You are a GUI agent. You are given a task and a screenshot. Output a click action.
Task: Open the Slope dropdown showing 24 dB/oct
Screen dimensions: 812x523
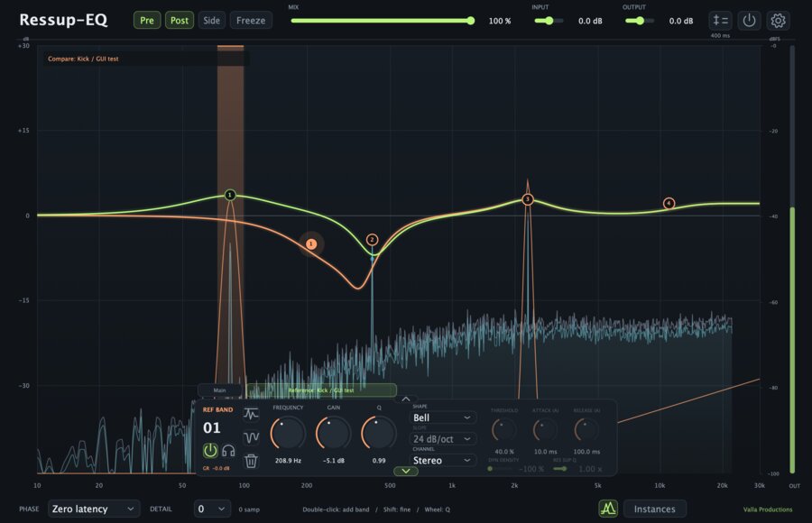[442, 438]
